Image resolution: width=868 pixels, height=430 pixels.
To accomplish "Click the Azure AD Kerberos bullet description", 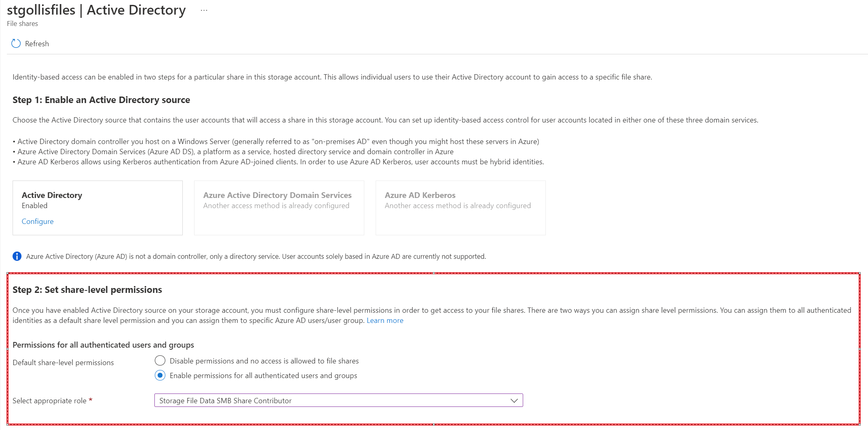I will coord(278,162).
